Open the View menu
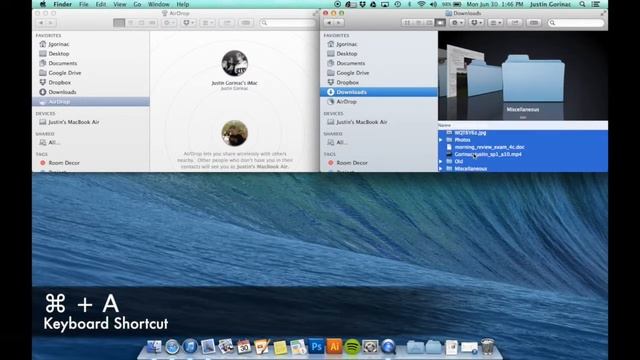 pyautogui.click(x=120, y=4)
